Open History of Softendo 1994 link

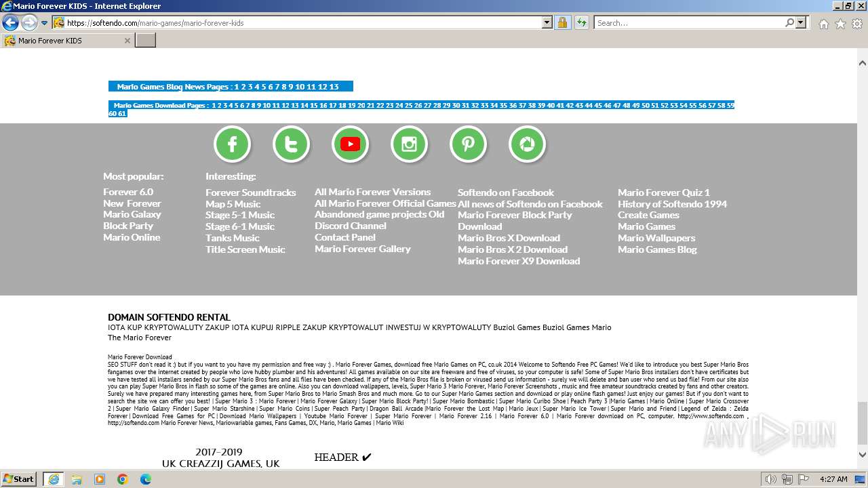[672, 204]
